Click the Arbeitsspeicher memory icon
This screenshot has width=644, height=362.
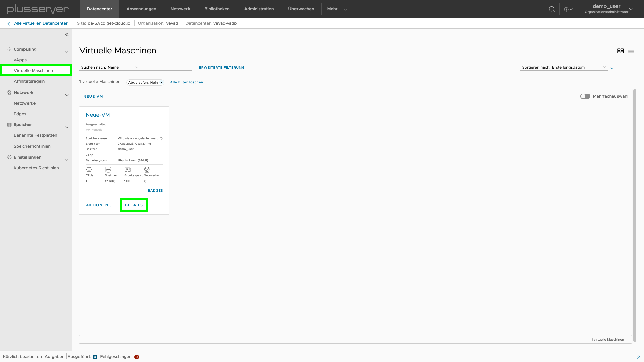tap(128, 170)
